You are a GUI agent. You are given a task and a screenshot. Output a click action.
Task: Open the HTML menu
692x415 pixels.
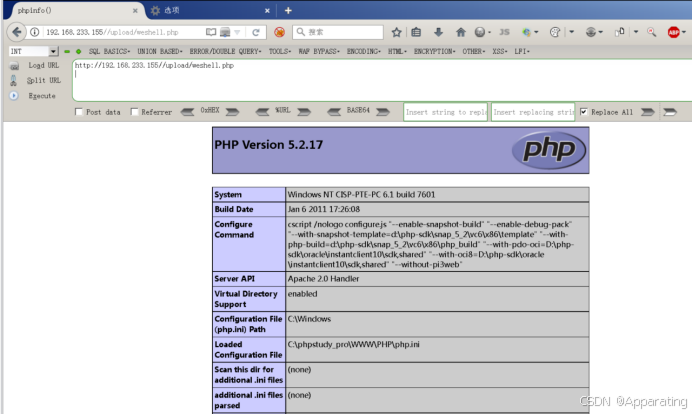[397, 52]
